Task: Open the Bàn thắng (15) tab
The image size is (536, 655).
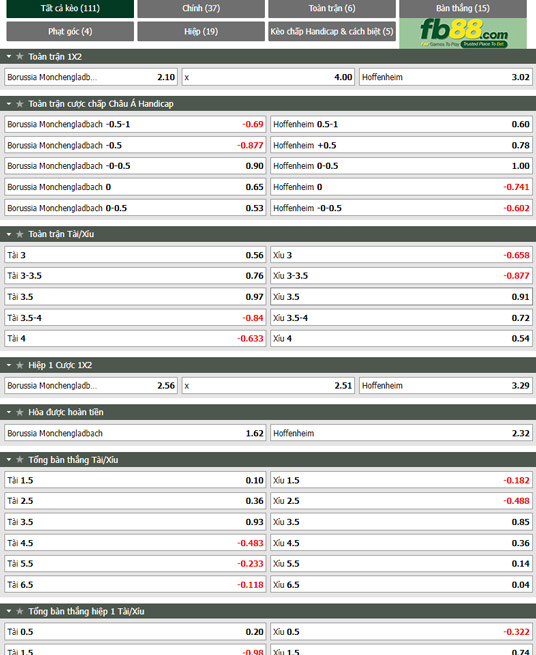Action: 463,8
